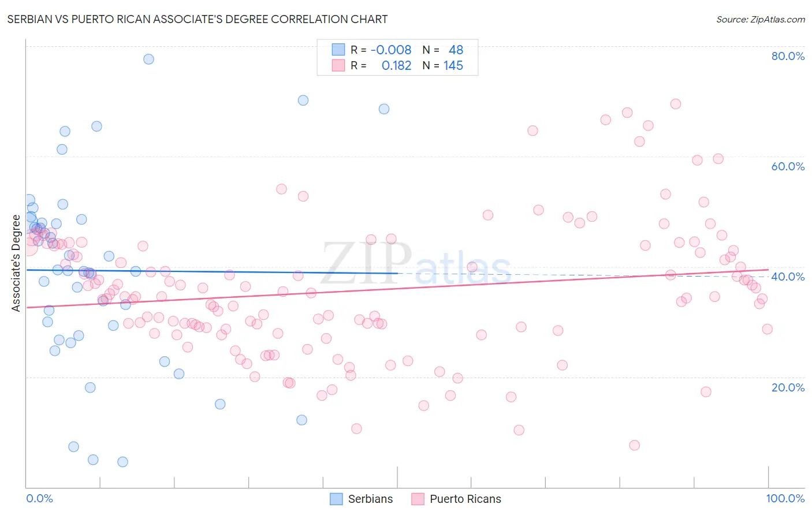Screen dimensions: 812x515
Task: Click the 40.0% y-axis label
Action: 788,277
